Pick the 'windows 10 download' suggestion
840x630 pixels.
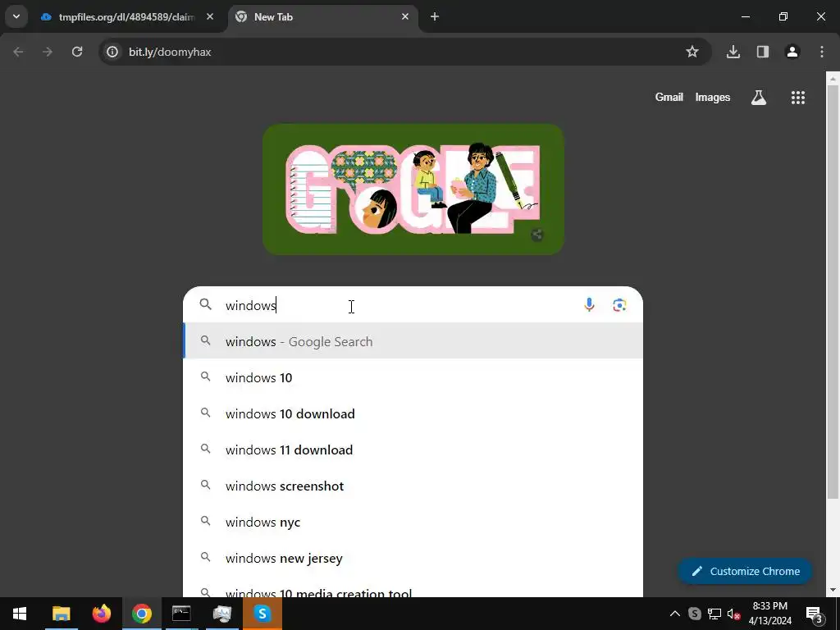(x=413, y=413)
